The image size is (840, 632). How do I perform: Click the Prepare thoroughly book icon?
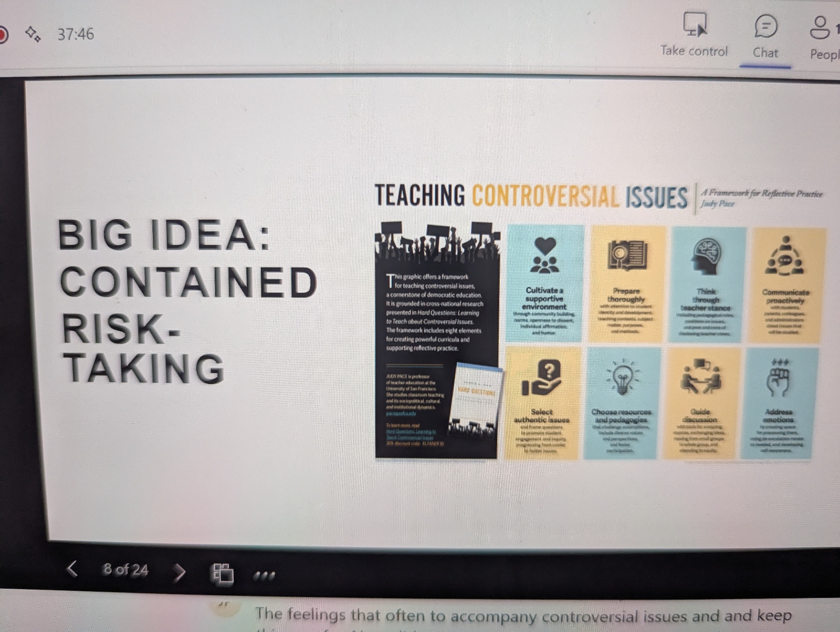coord(627,255)
